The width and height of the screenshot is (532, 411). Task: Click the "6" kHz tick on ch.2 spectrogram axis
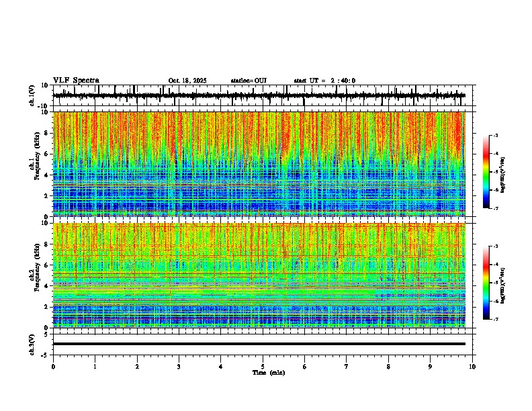pyautogui.click(x=47, y=265)
